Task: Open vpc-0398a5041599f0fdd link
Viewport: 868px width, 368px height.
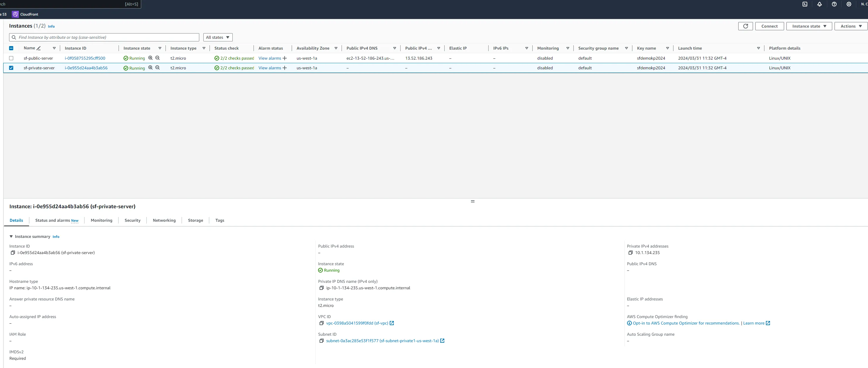Action: pyautogui.click(x=357, y=323)
